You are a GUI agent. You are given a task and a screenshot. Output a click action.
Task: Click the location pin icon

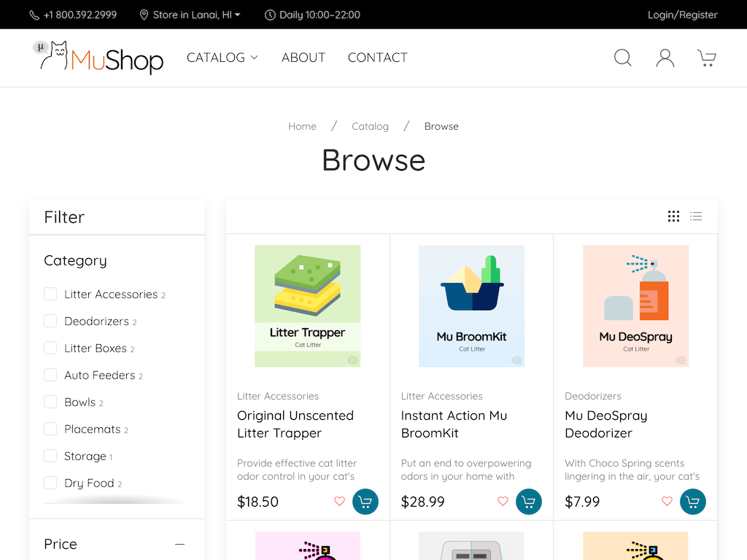(144, 15)
